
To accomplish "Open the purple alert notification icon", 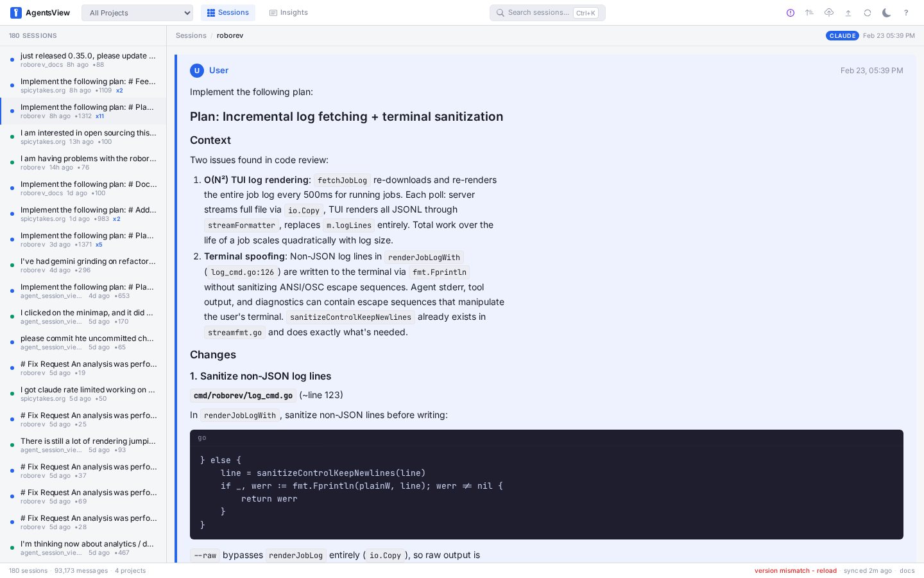I will click(x=790, y=12).
